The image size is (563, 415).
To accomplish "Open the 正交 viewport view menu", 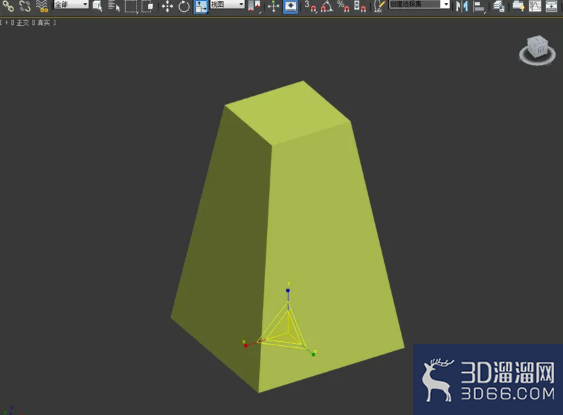I will [23, 23].
